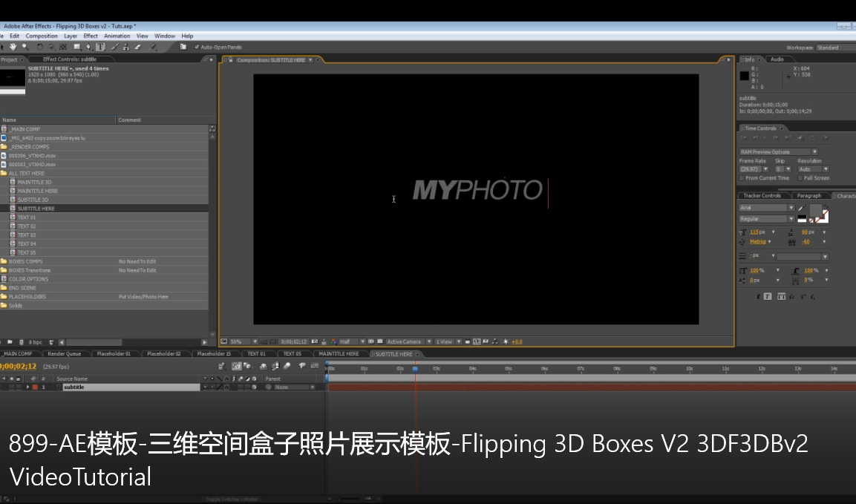Switch to the MAINTITLE HERE timeline tab
This screenshot has width=856, height=504.
click(x=339, y=354)
